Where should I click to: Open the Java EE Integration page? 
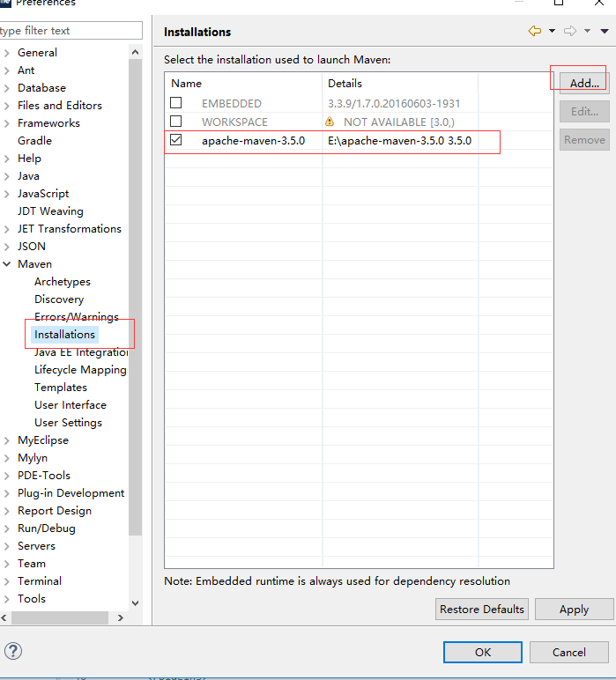coord(81,352)
